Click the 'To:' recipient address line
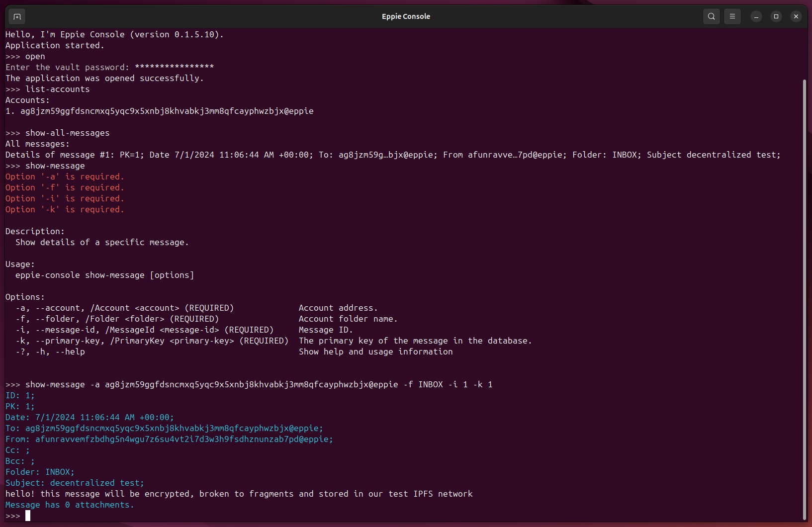Screen dimensions: 812x527 (164, 428)
